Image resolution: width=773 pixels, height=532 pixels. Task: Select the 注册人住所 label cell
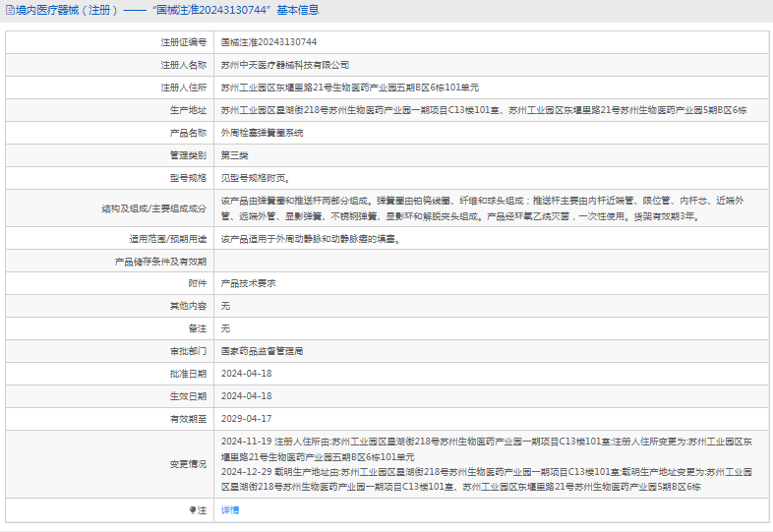(x=110, y=88)
